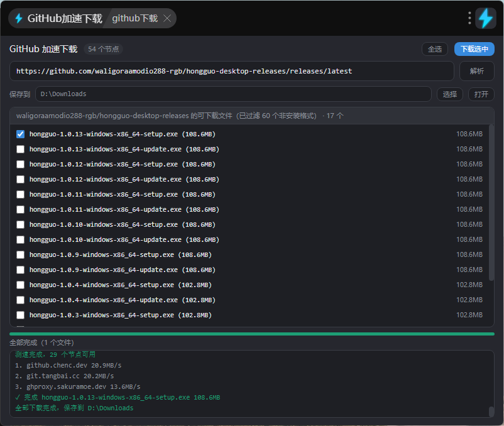The image size is (504, 426).
Task: Uncheck hongguo-1.0.13-windows-x86_64-setup.exe checkbox
Action: [x=20, y=134]
